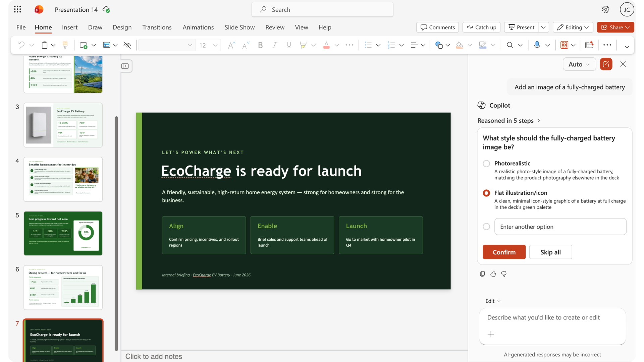This screenshot has height=362, width=644.
Task: Add an attachment with the plus icon
Action: (491, 334)
